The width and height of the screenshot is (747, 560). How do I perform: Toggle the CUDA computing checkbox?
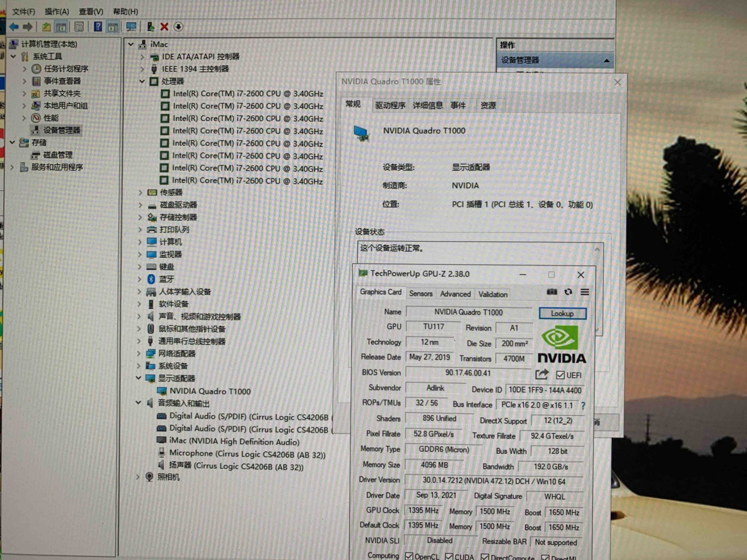click(449, 557)
